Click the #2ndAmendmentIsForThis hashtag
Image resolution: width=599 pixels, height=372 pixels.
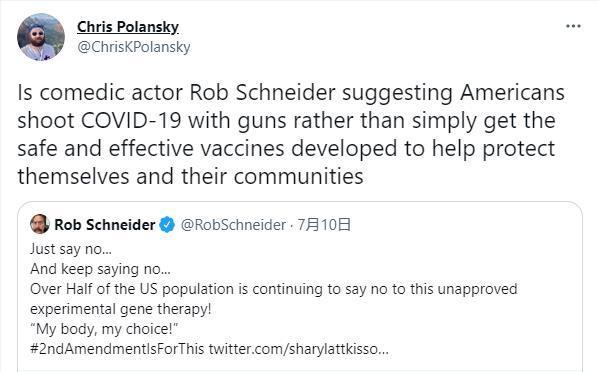pos(117,349)
